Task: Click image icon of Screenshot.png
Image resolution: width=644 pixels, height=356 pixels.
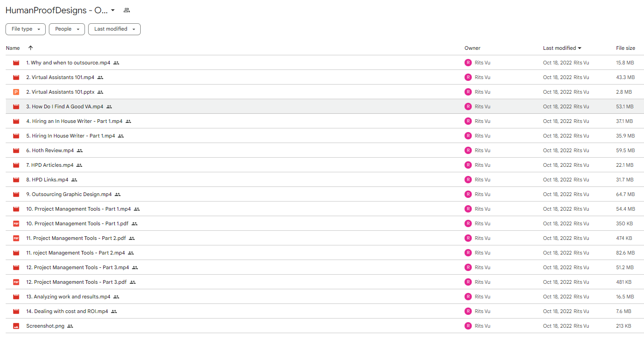Action: (16, 326)
